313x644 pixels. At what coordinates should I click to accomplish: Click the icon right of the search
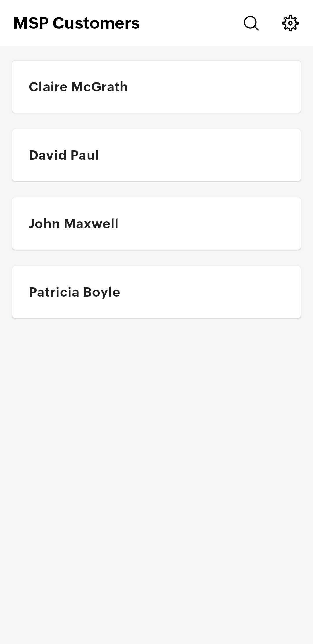coord(290,23)
